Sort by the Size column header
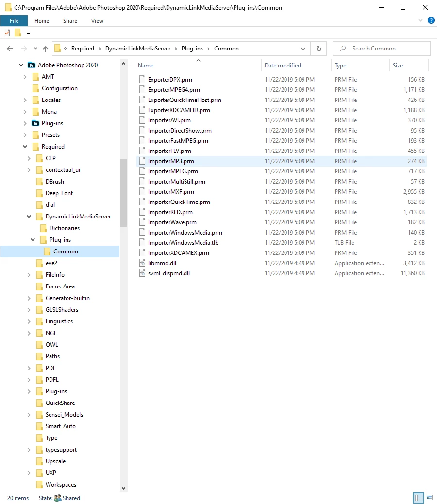 pyautogui.click(x=398, y=65)
